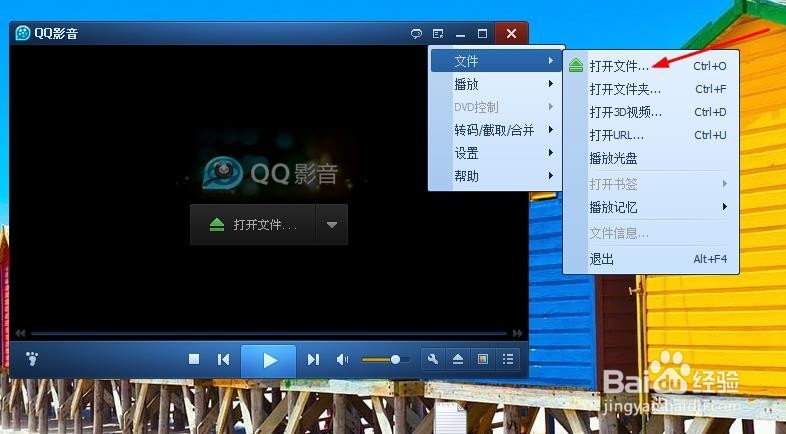The image size is (786, 434).
Task: Click the eject open-file icon in toolbar
Action: click(x=458, y=359)
